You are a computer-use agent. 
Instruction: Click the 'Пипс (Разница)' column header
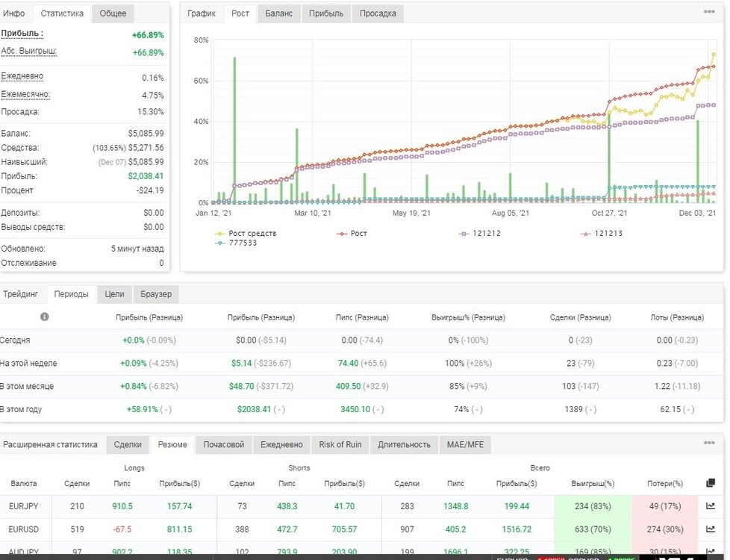click(362, 317)
